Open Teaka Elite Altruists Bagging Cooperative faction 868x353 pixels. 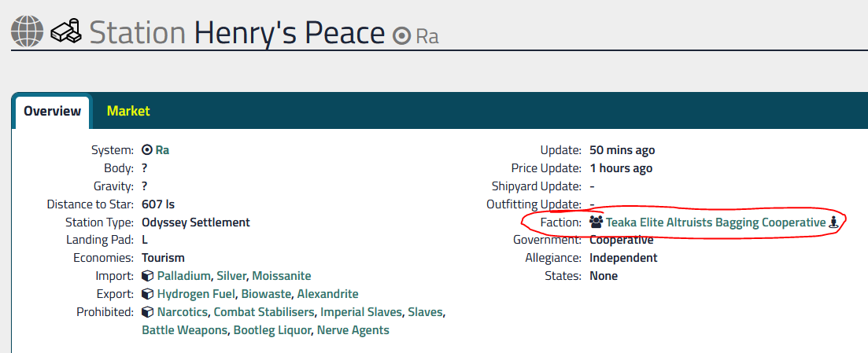pyautogui.click(x=715, y=222)
